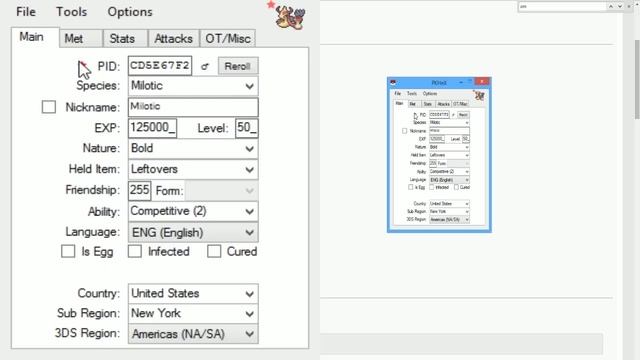This screenshot has width=640, height=360.
Task: Expand the large Species dropdown showing Milotic
Action: click(x=193, y=86)
